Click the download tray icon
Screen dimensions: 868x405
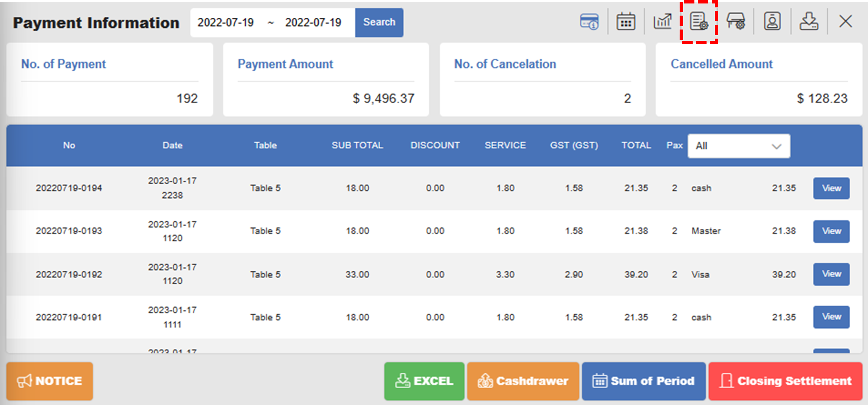(x=809, y=22)
